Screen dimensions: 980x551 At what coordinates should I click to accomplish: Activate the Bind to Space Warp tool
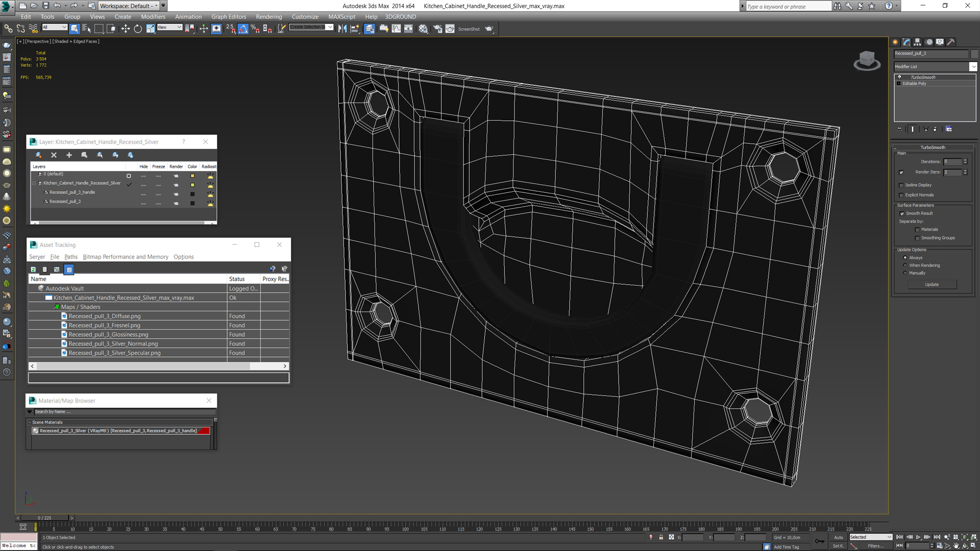pyautogui.click(x=33, y=29)
